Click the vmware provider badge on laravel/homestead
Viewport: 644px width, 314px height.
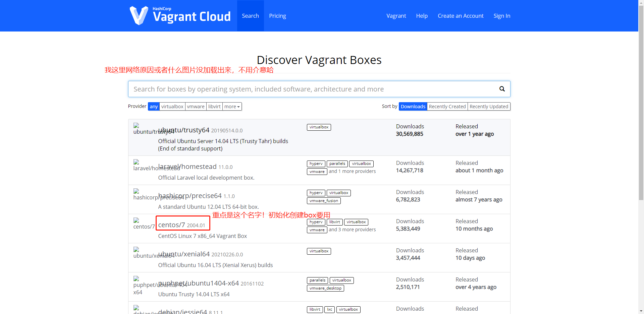316,171
